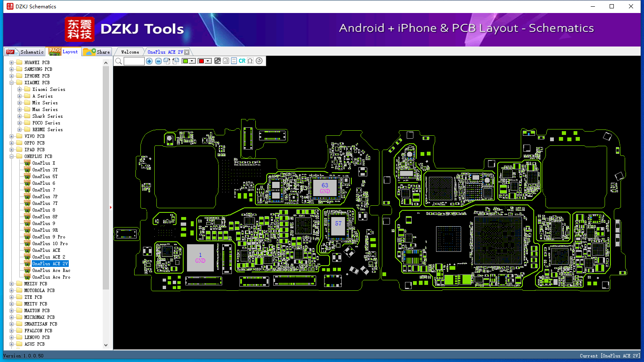Collapse the ONEPLUS PCB folder
This screenshot has height=362, width=644.
pyautogui.click(x=12, y=156)
